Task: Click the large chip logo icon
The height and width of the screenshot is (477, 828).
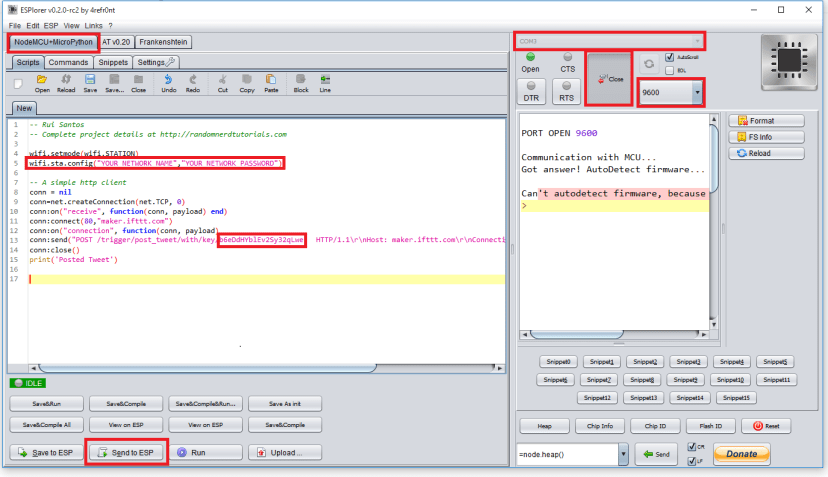Action: click(x=789, y=62)
